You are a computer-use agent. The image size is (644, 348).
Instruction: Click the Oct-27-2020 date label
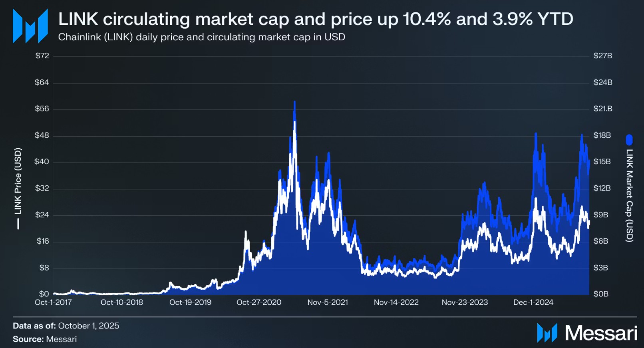pos(259,302)
